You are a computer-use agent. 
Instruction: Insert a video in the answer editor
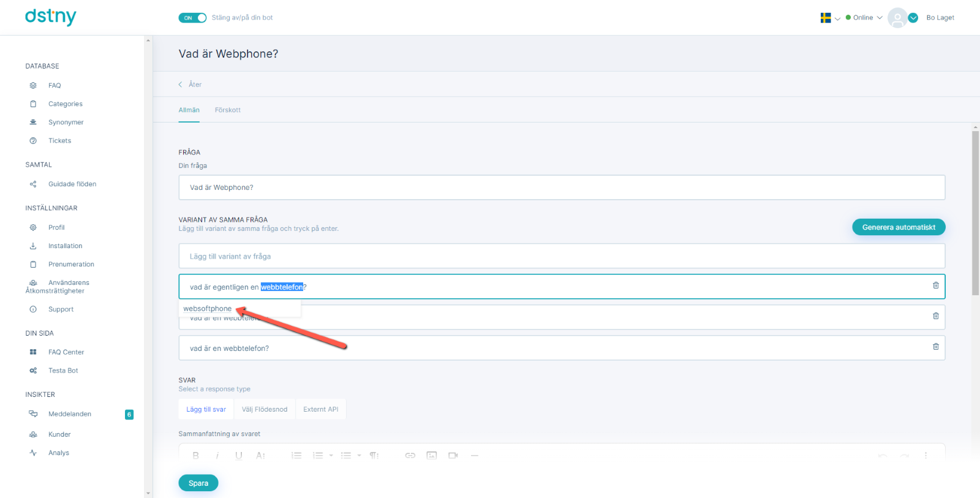pos(453,456)
